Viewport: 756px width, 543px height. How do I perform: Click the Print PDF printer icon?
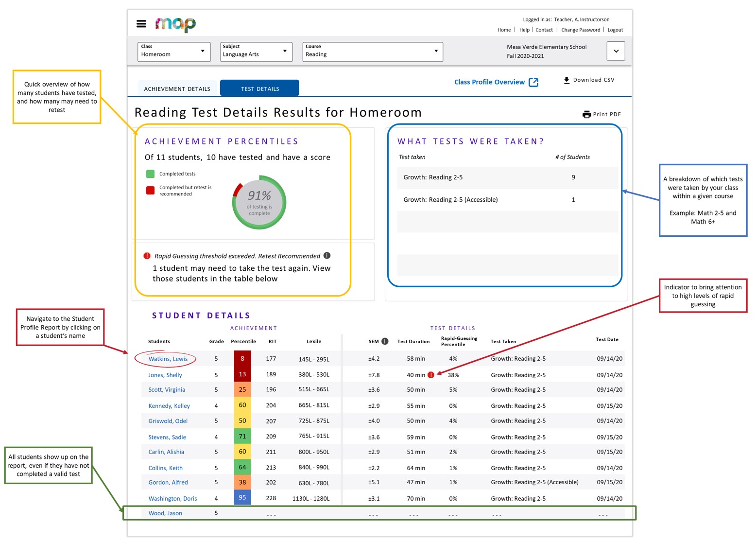(587, 114)
